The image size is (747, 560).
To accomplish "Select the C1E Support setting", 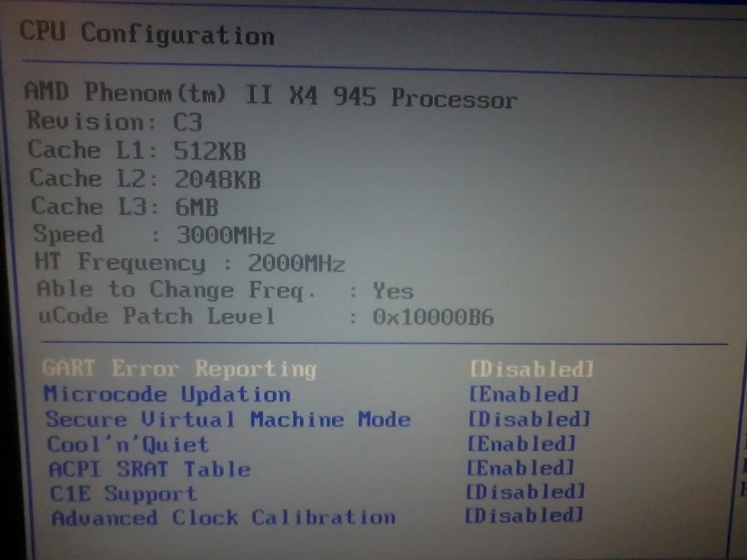I will tap(123, 494).
